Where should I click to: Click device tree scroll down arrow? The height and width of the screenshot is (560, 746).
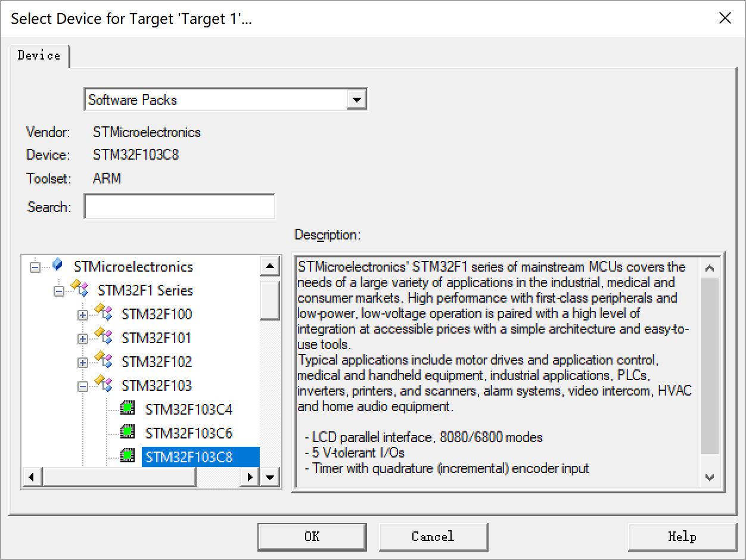tap(270, 477)
